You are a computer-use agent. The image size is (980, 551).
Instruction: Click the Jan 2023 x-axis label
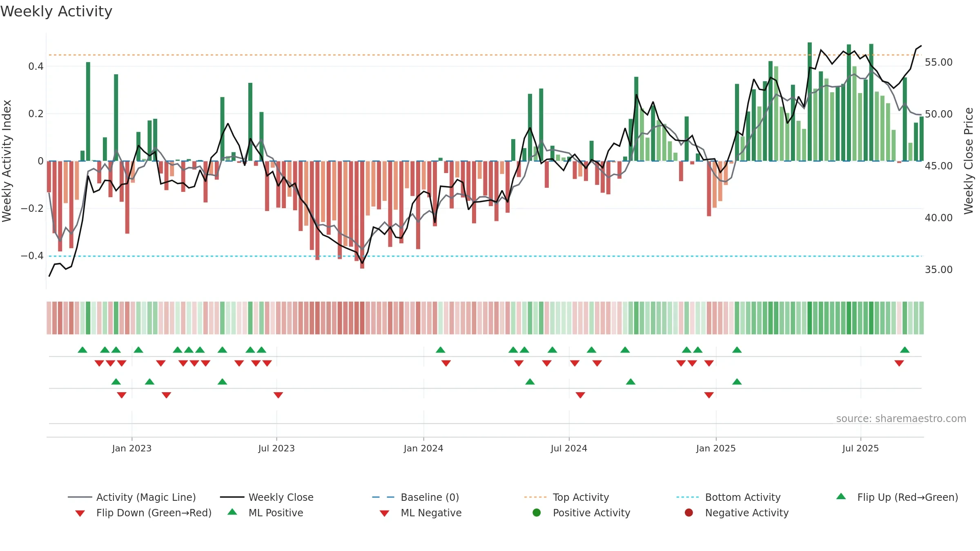click(132, 448)
